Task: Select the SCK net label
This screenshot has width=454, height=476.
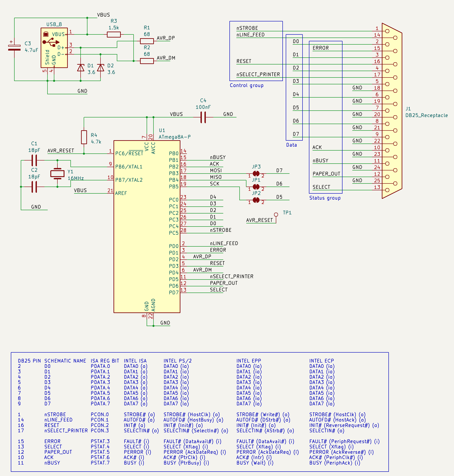Action: click(x=215, y=184)
